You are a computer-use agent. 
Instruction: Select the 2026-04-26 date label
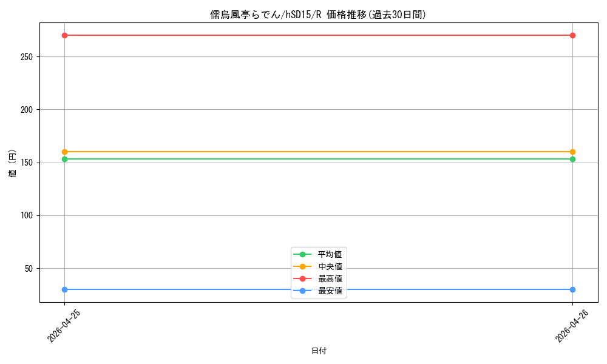click(571, 326)
